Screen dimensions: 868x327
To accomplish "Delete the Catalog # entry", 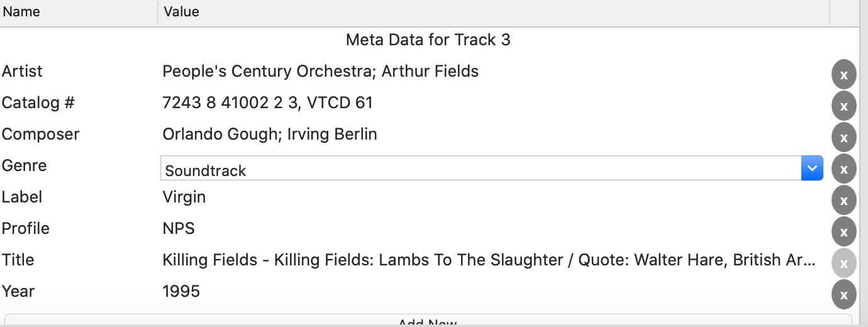I will click(843, 106).
